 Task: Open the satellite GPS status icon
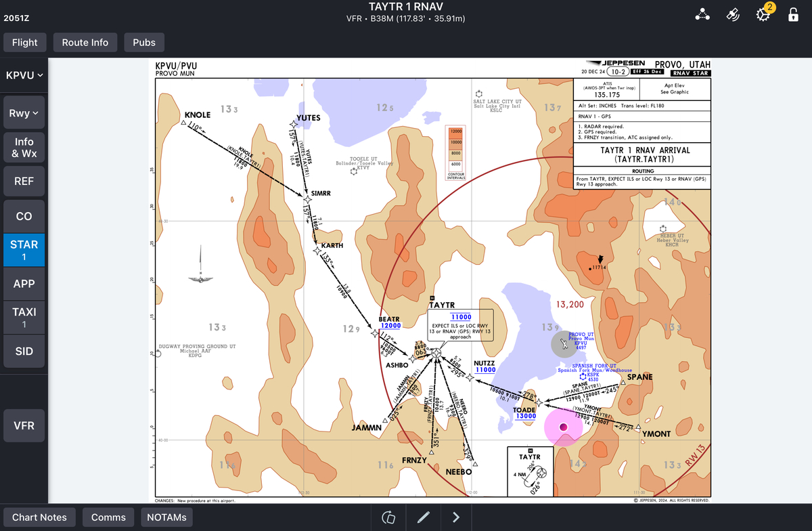tap(733, 15)
